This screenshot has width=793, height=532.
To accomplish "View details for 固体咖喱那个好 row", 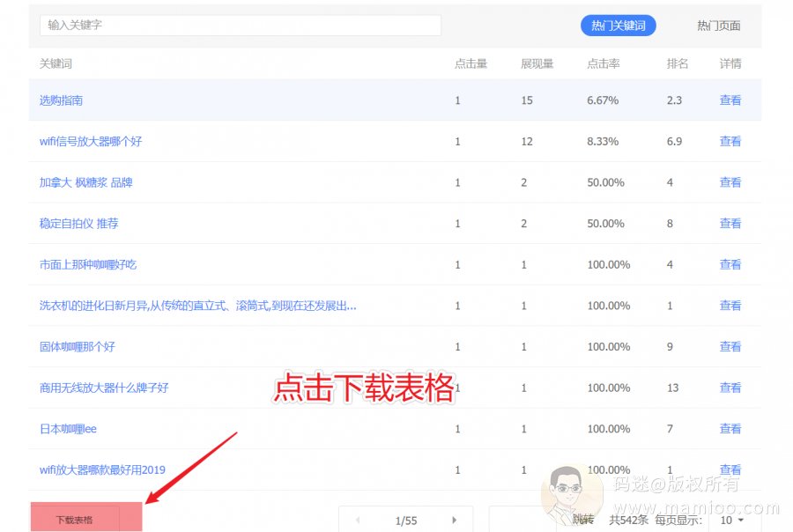I will [730, 346].
